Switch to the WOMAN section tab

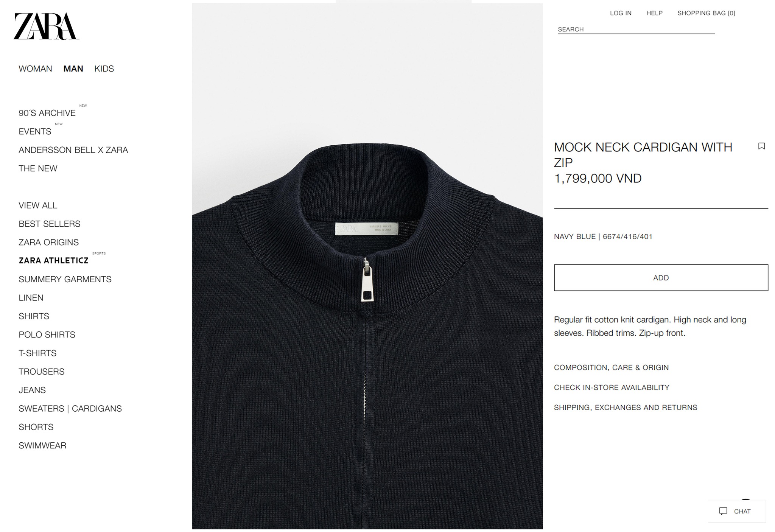point(35,69)
